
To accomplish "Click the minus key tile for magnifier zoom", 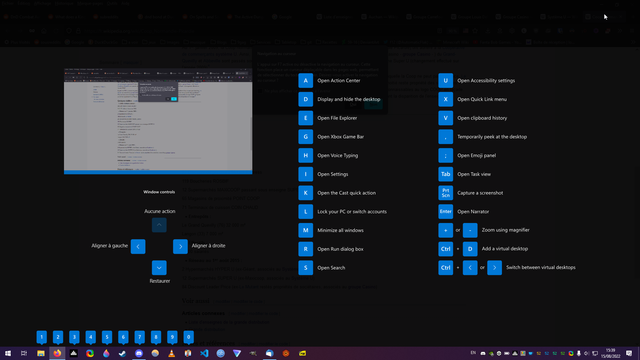I will click(470, 230).
